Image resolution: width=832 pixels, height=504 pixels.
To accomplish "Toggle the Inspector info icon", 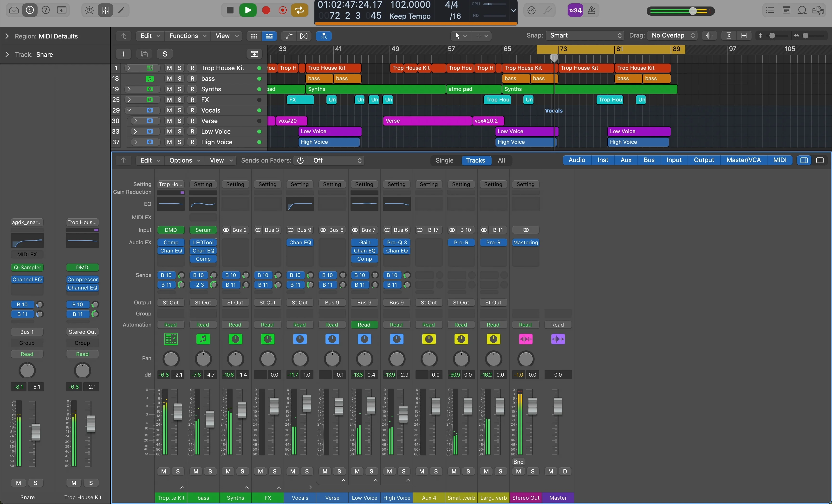I will (29, 10).
